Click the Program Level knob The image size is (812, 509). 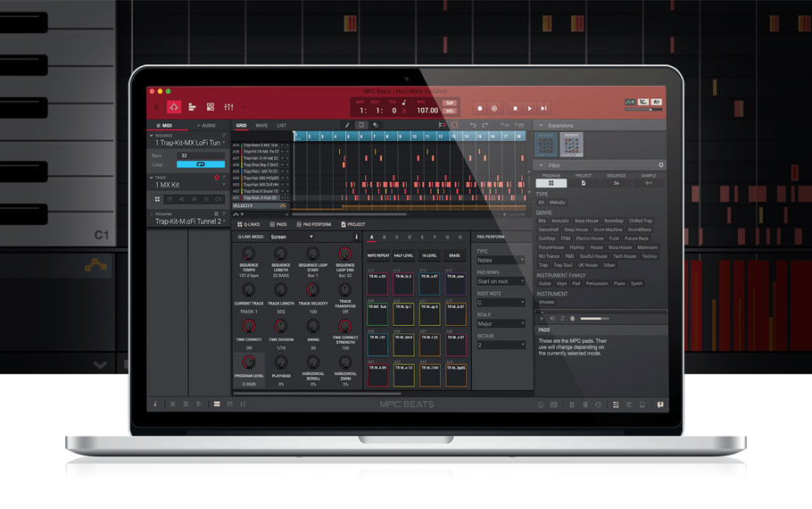249,363
